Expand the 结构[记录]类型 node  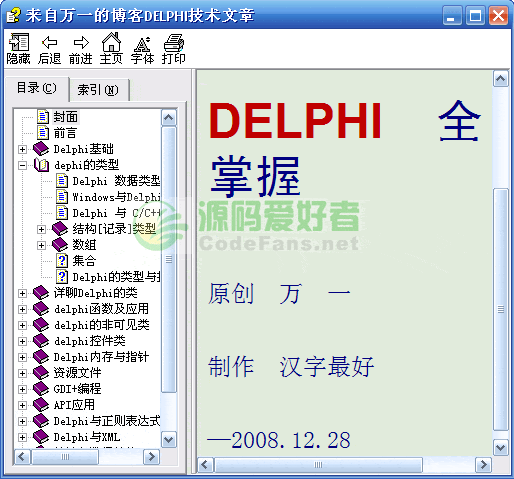pyautogui.click(x=41, y=229)
